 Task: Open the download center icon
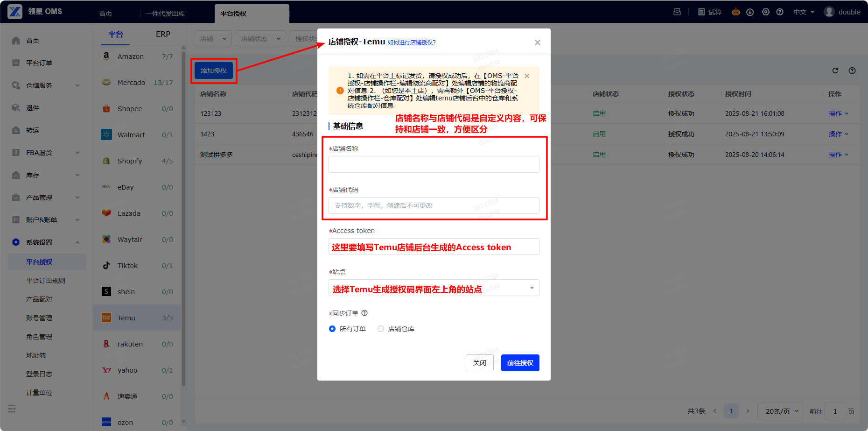(x=750, y=12)
